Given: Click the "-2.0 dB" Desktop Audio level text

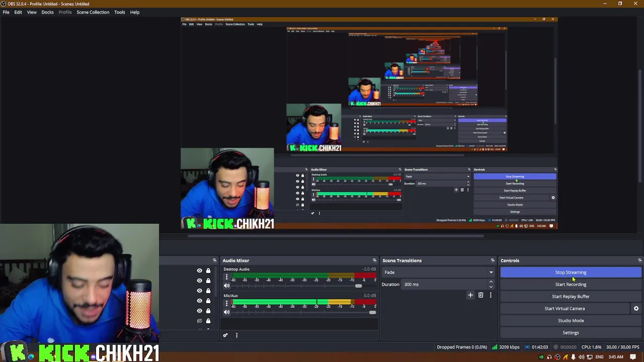Looking at the screenshot, I should coord(370,269).
